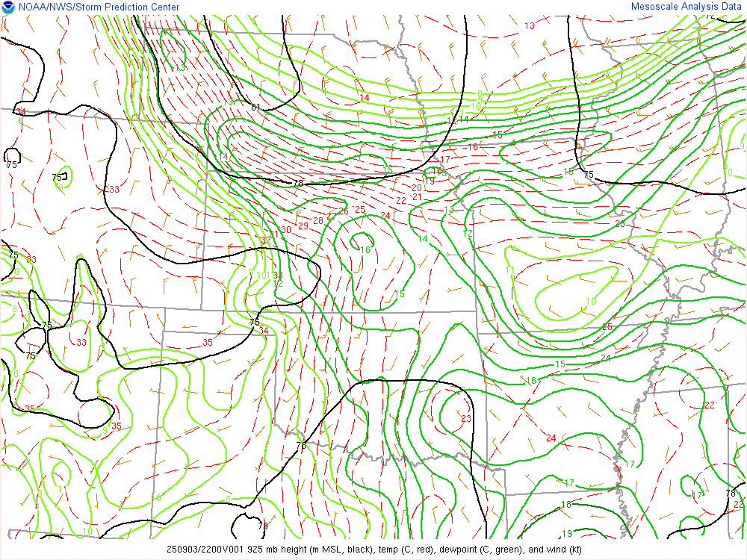Click the NOAA logo icon

tap(8, 7)
